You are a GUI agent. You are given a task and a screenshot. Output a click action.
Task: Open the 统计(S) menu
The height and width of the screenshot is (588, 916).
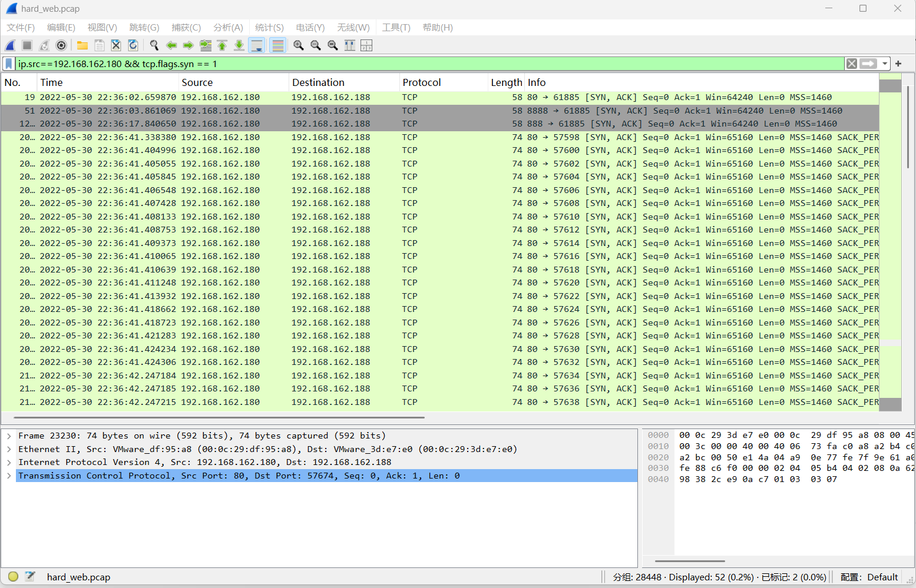[269, 28]
